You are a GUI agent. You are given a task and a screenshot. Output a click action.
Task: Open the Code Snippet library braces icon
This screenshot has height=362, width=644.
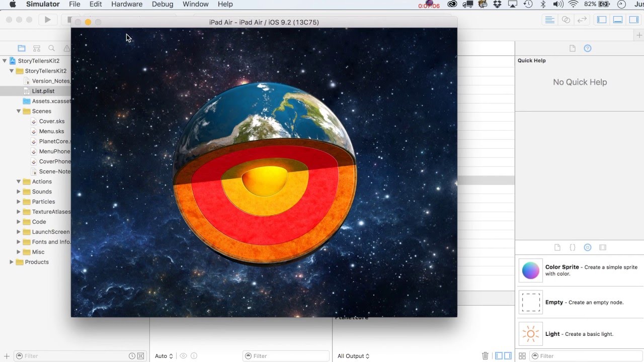[x=572, y=247]
